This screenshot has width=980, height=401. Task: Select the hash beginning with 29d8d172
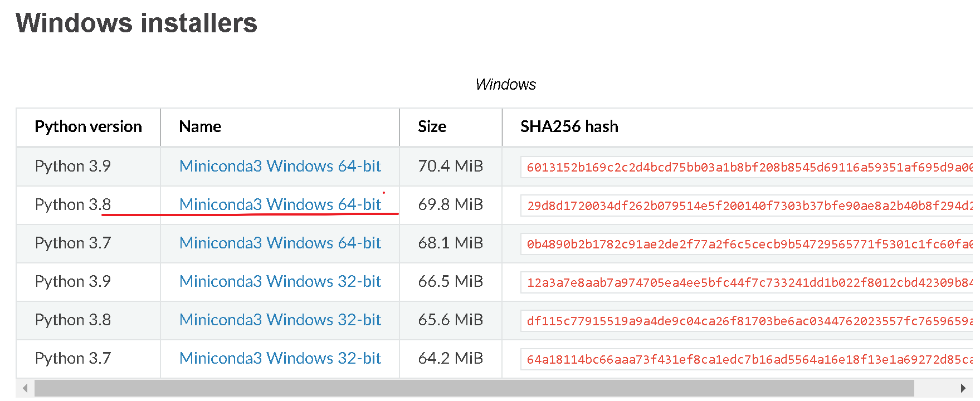(x=747, y=206)
